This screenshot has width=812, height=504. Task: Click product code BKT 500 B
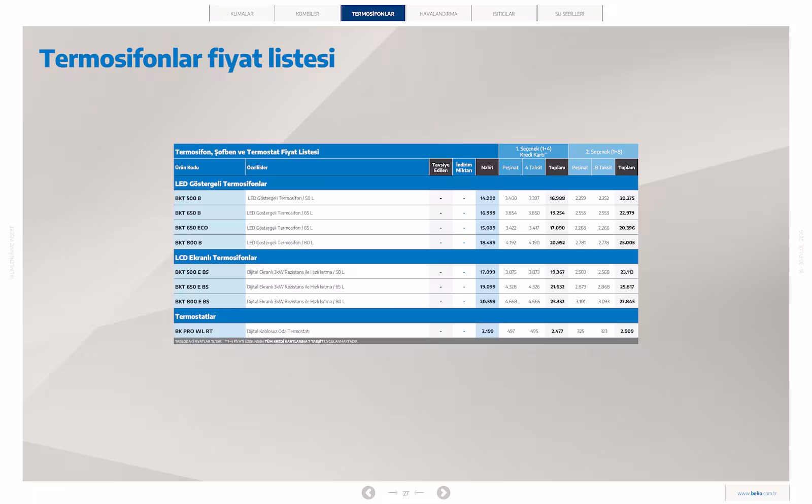coord(188,198)
